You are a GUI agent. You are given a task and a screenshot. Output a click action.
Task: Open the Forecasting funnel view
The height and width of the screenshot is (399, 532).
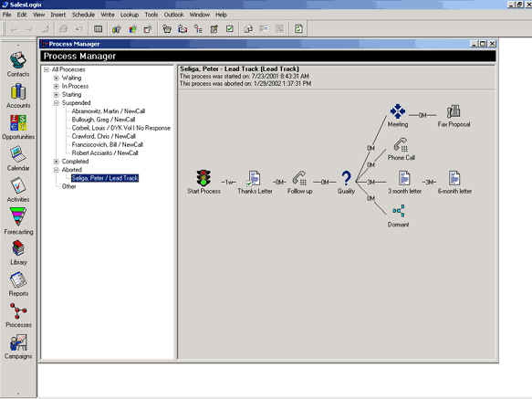18,221
